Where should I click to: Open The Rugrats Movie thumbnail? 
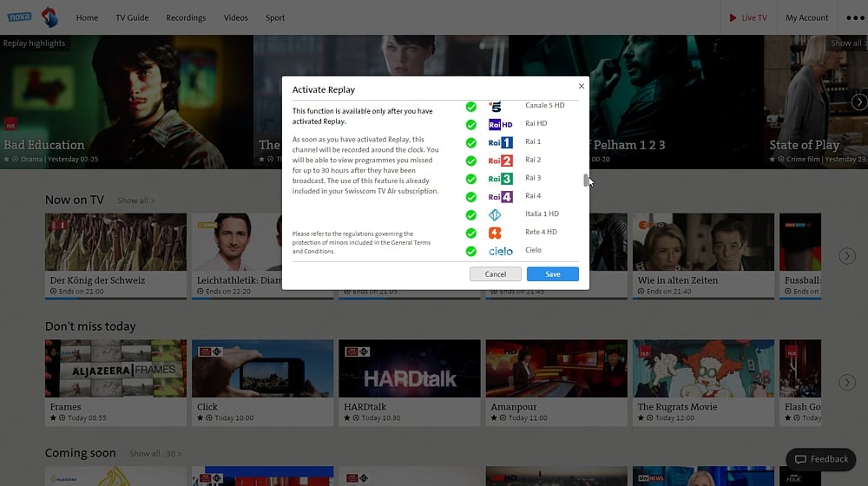tap(703, 369)
